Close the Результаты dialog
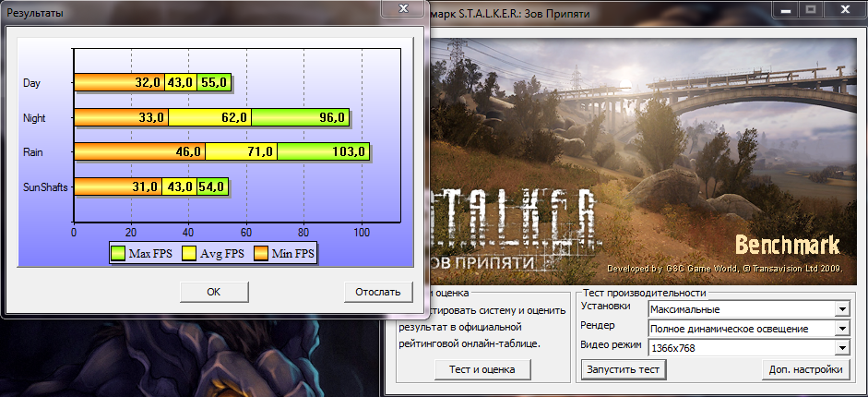Image resolution: width=868 pixels, height=397 pixels. (403, 7)
